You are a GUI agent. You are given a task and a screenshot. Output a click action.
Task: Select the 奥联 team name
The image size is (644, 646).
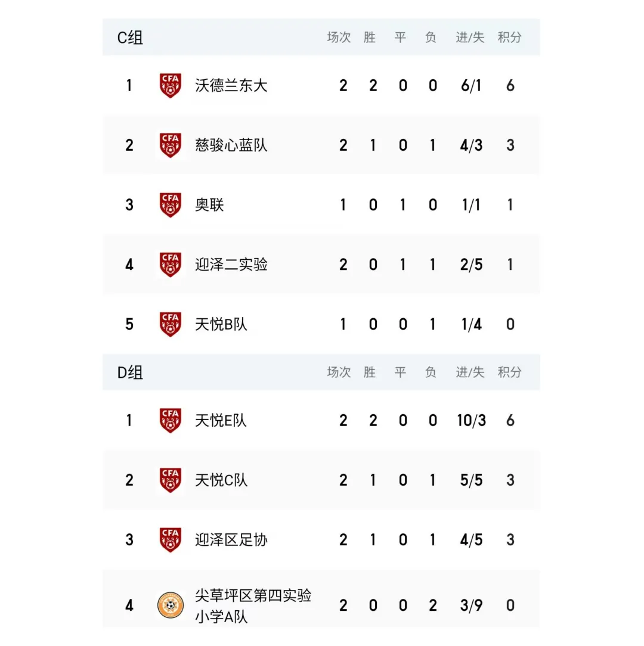click(209, 205)
